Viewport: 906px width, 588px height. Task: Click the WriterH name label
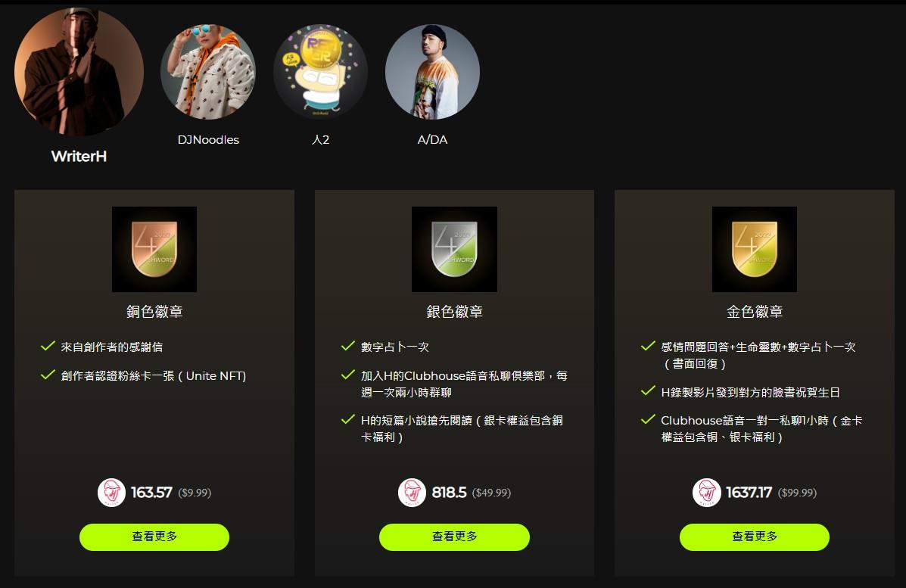coord(79,157)
